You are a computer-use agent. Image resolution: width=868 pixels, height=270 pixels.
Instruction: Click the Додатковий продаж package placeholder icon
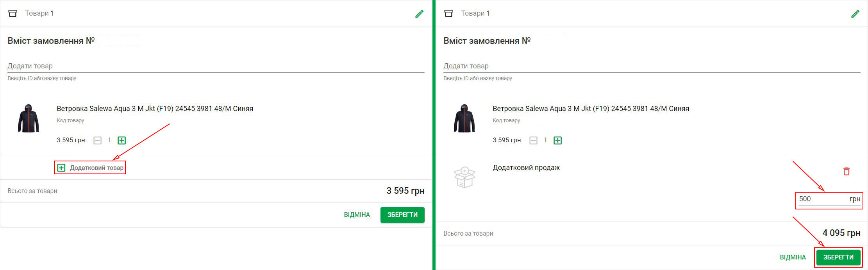tap(464, 177)
